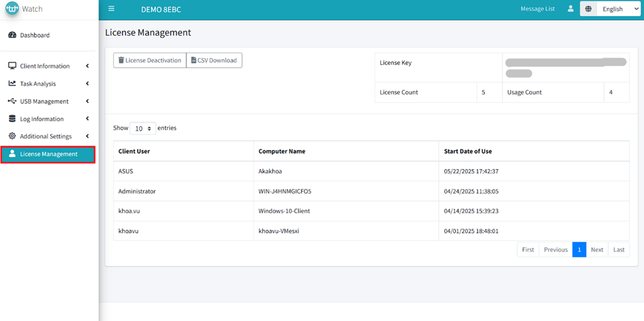Click the Task Analysis chart icon
Image resolution: width=644 pixels, height=321 pixels.
point(12,84)
